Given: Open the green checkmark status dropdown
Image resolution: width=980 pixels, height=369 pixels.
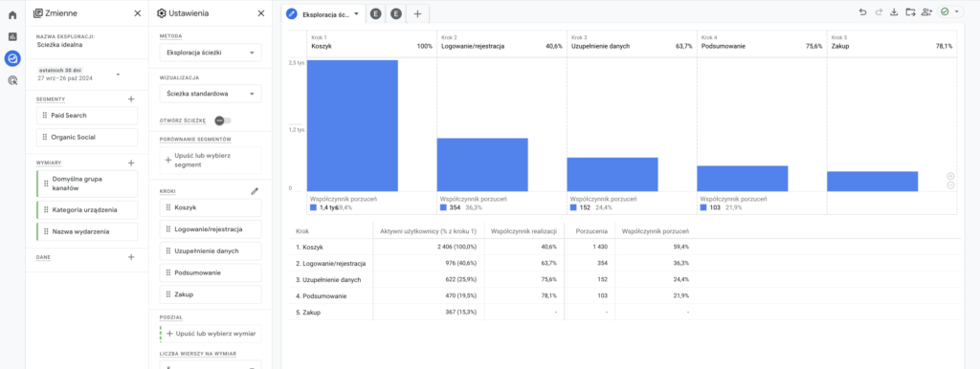Looking at the screenshot, I should pos(950,11).
